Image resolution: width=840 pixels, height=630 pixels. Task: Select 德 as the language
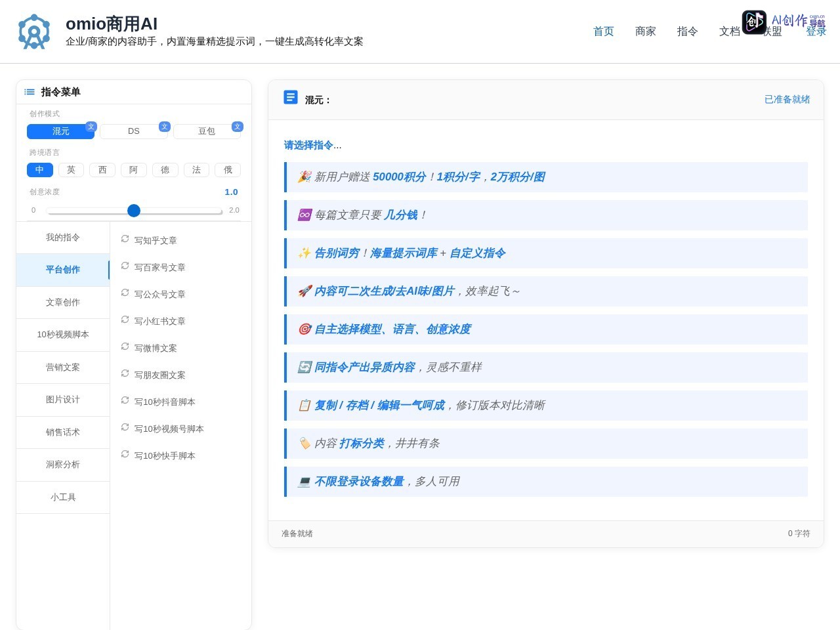[x=165, y=170]
